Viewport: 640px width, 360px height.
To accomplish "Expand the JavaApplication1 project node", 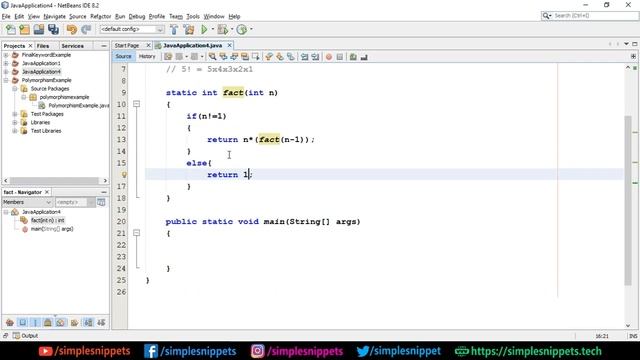I will click(6, 63).
